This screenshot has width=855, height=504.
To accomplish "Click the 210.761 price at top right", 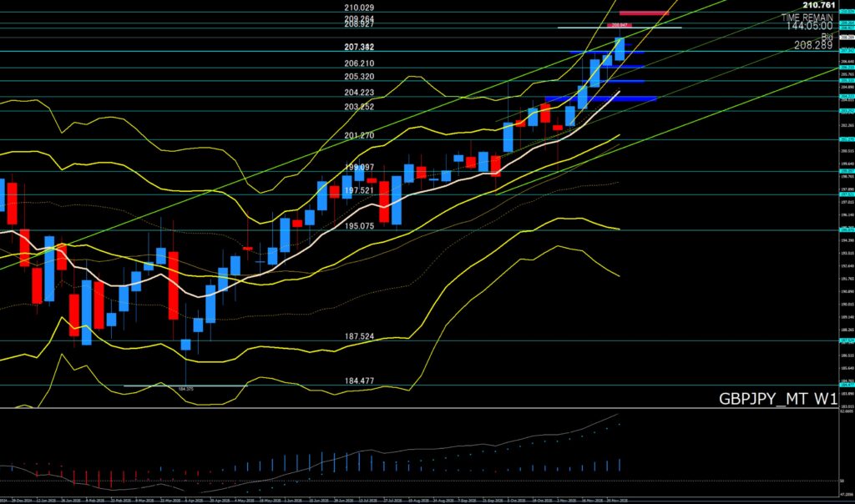I will click(819, 5).
